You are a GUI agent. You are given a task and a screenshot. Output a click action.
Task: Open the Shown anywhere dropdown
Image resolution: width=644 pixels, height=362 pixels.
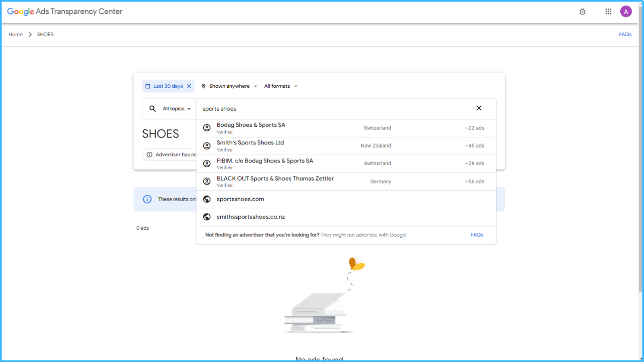coord(229,86)
